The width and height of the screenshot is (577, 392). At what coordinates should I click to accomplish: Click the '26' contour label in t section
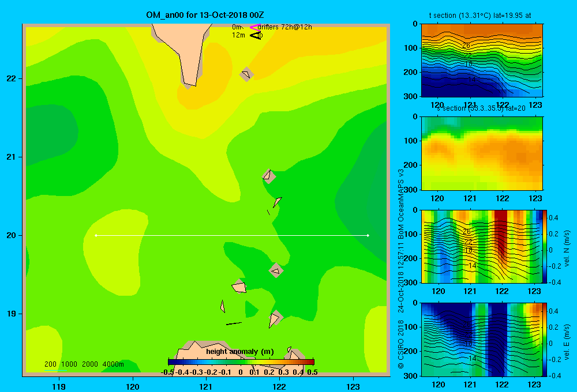[x=466, y=45]
